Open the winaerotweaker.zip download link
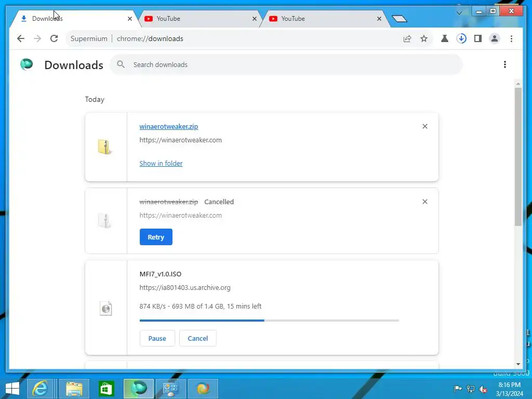 [169, 127]
